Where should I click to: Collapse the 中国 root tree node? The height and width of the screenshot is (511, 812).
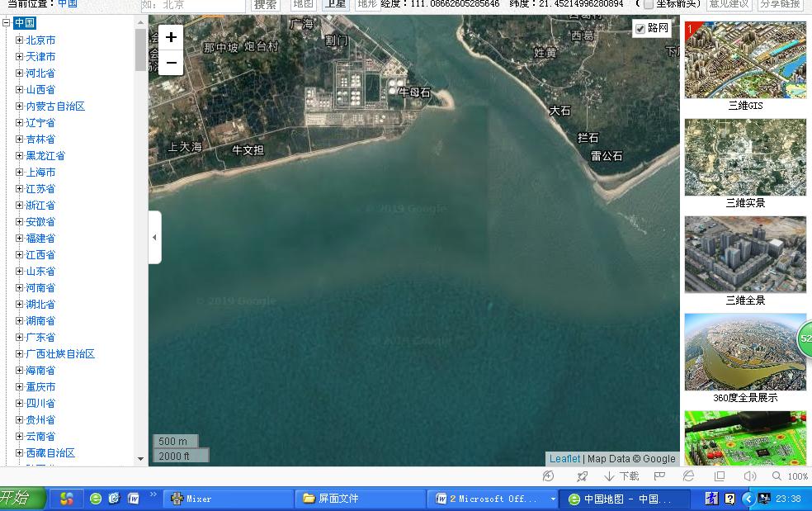[x=7, y=23]
